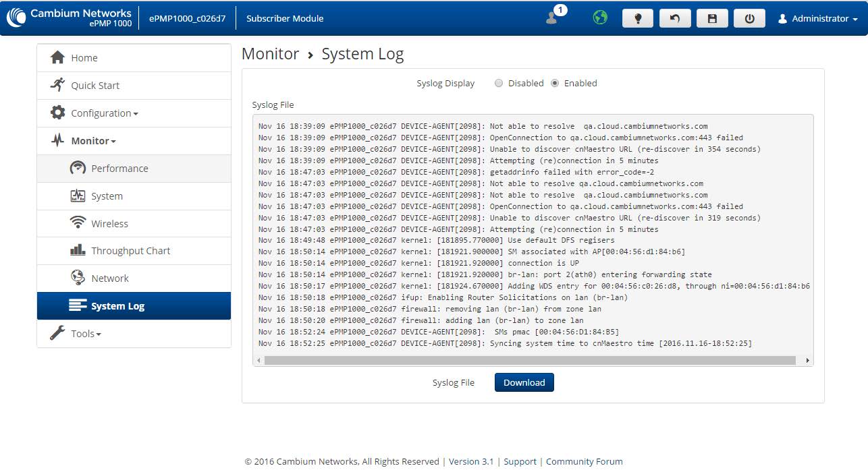This screenshot has width=868, height=470.
Task: Open the Version 3.1 link
Action: pyautogui.click(x=471, y=461)
